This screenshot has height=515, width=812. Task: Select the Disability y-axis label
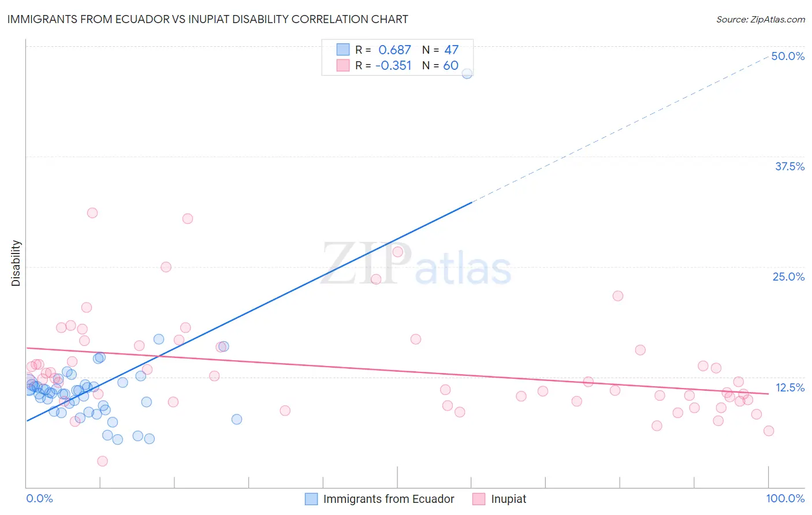tap(16, 263)
